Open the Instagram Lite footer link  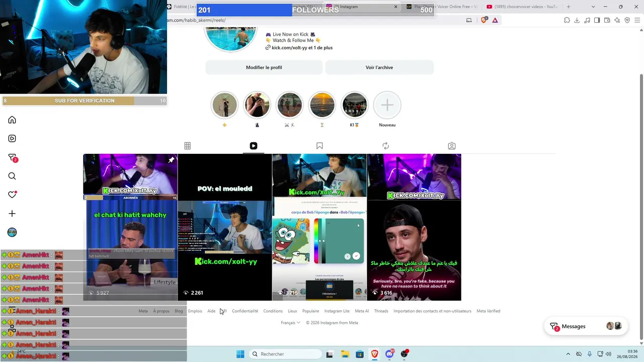click(x=337, y=311)
